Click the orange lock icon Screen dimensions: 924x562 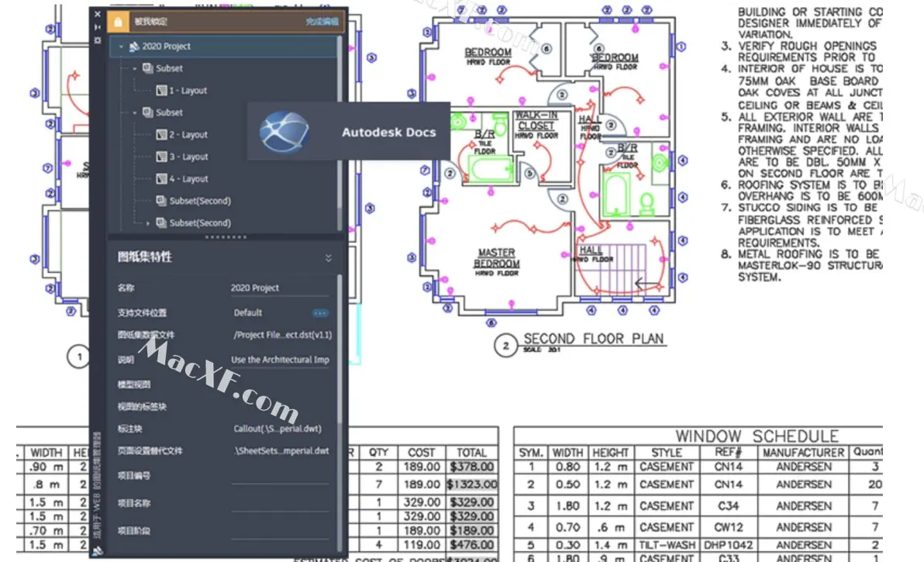click(x=117, y=22)
